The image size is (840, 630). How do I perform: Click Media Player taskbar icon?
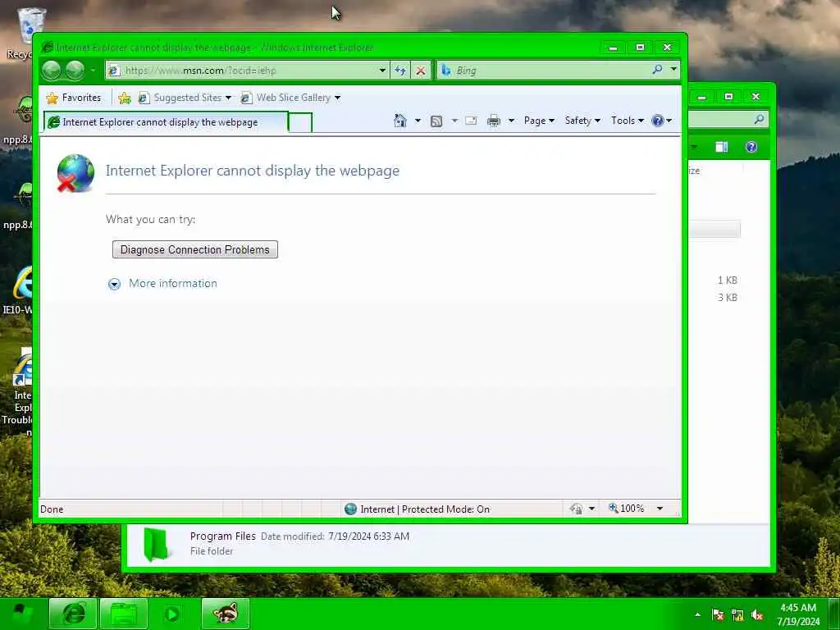click(172, 614)
